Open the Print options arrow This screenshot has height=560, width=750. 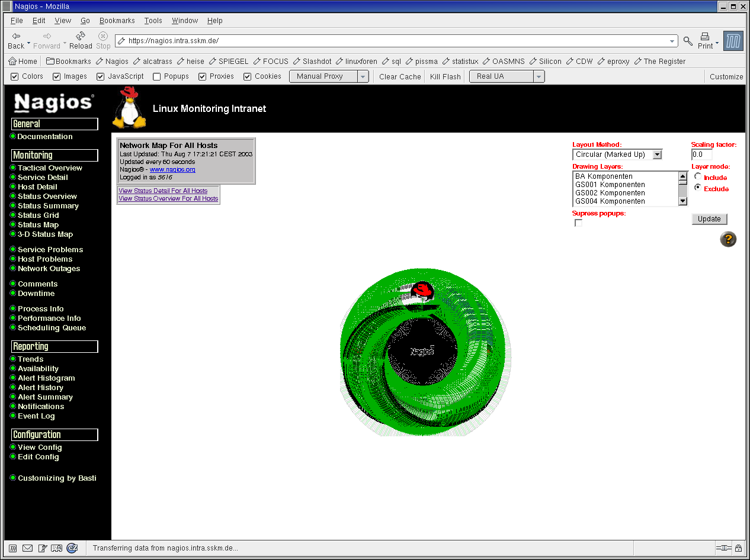tap(717, 43)
